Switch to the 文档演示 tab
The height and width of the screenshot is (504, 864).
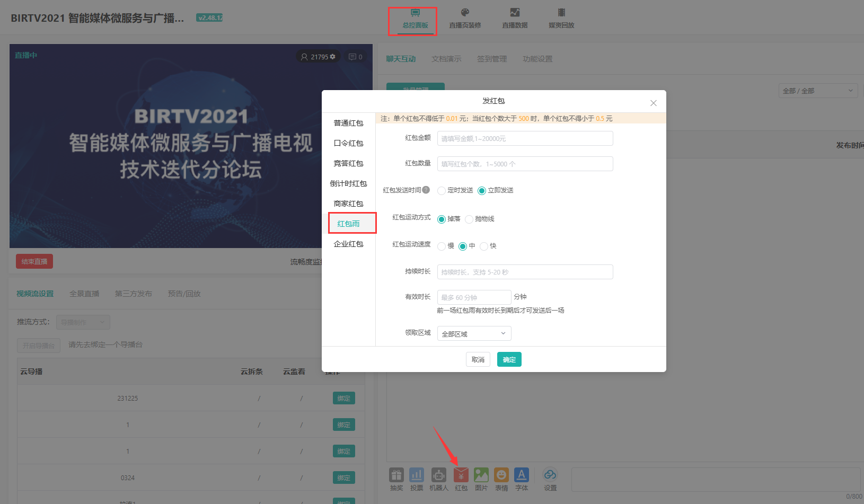pyautogui.click(x=446, y=59)
